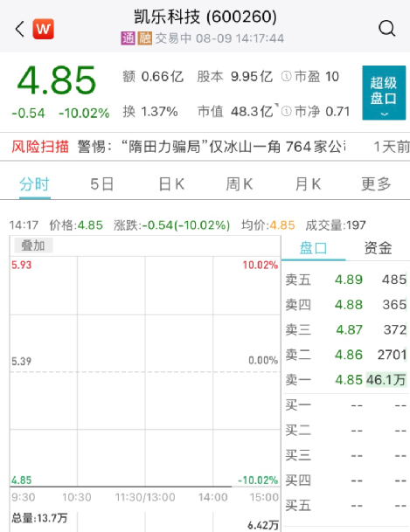Image resolution: width=410 pixels, height=532 pixels.
Task: Tap the 14:00 time axis label
Action: tap(212, 497)
